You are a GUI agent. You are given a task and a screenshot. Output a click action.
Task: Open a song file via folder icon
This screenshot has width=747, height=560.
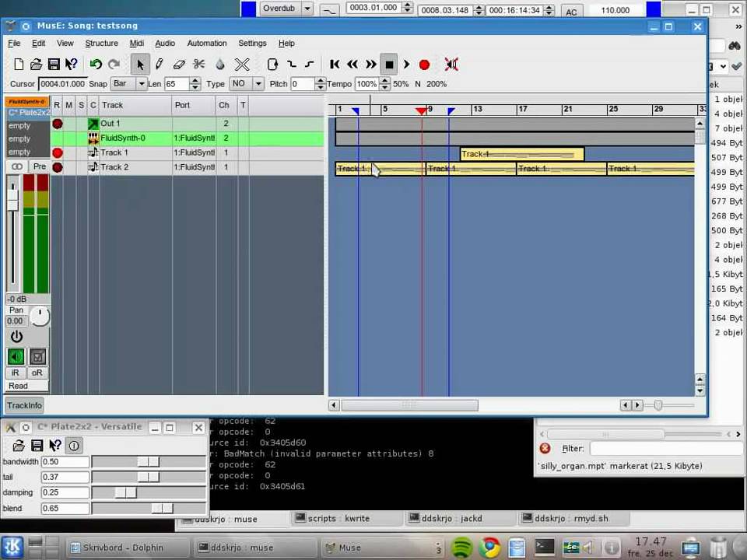pos(37,65)
